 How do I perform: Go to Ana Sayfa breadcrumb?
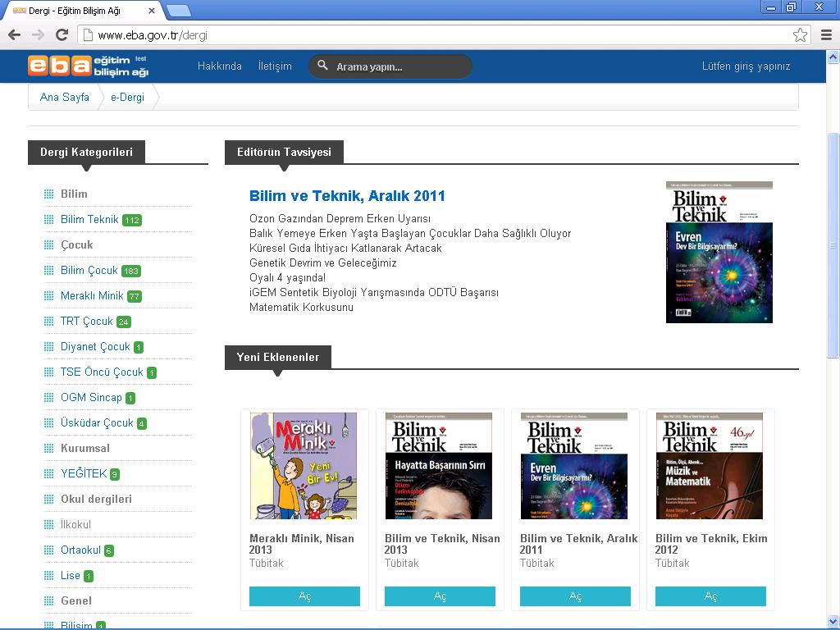(x=64, y=97)
